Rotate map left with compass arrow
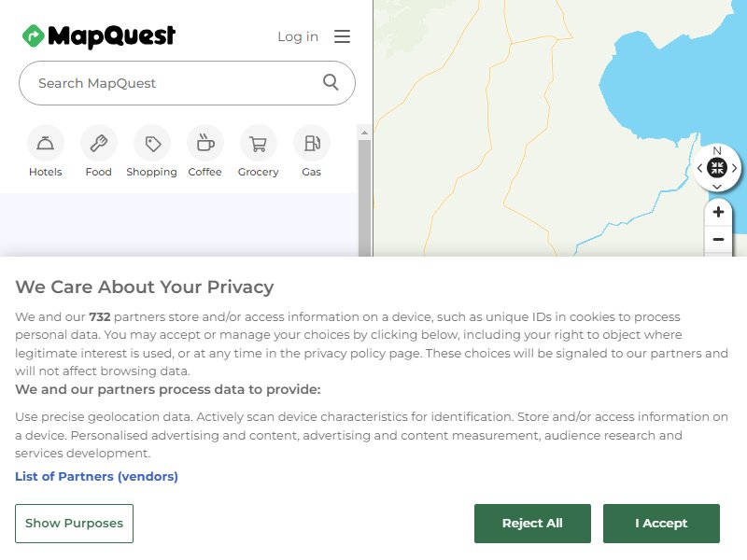747x560 pixels. [x=699, y=168]
